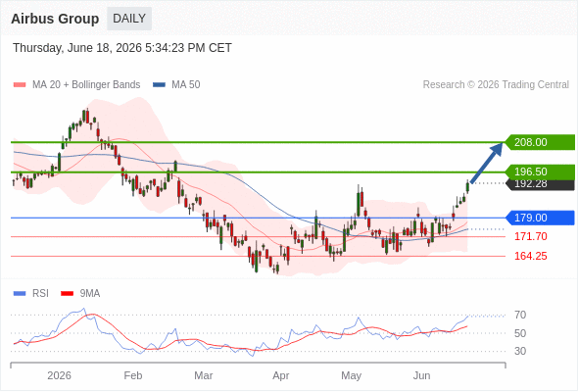This screenshot has width=578, height=392.
Task: Click the red 9MA legend swatch
Action: point(67,294)
